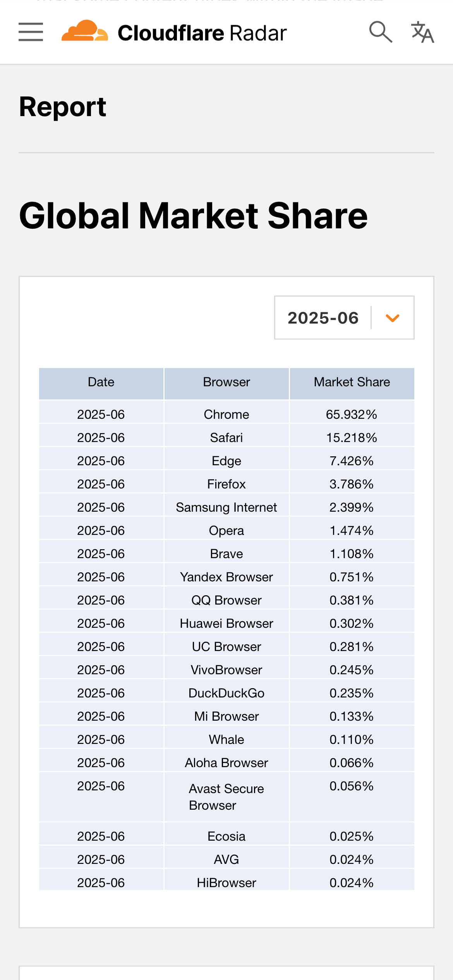Image resolution: width=453 pixels, height=980 pixels.
Task: Click the Date column header
Action: (x=101, y=382)
